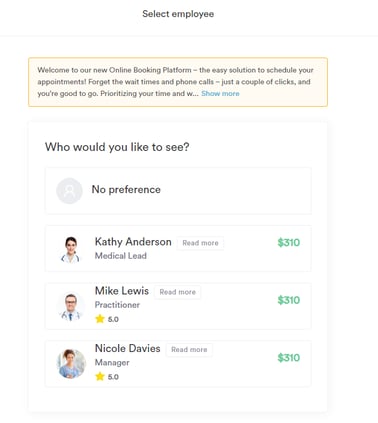
Task: Click the star rating icon under Nicole Davies
Action: 100,377
